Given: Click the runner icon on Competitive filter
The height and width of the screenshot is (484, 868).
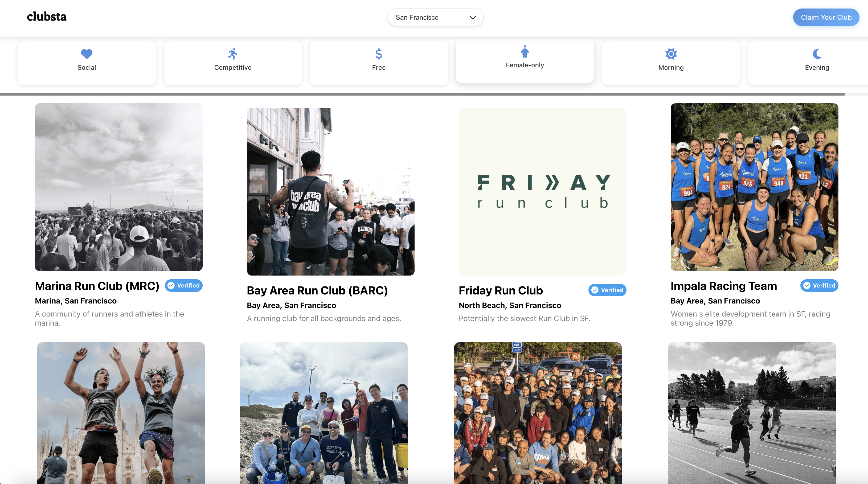Looking at the screenshot, I should [x=232, y=54].
